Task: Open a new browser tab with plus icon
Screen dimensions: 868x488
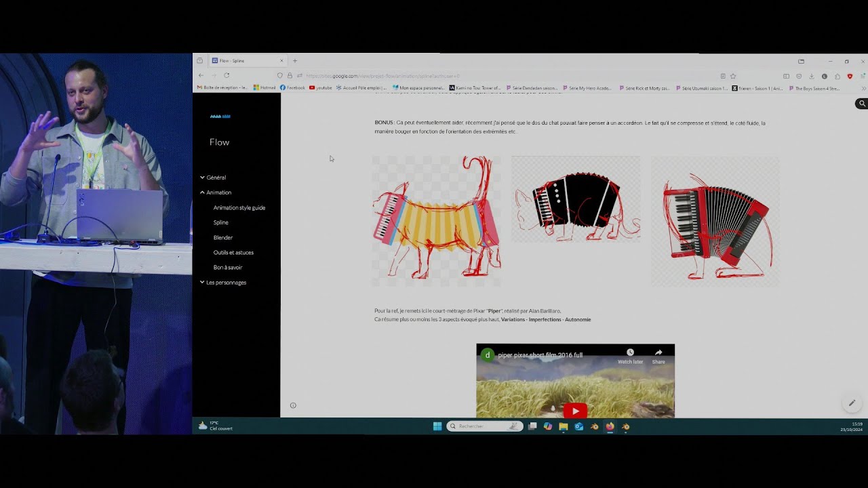Action: (x=295, y=61)
